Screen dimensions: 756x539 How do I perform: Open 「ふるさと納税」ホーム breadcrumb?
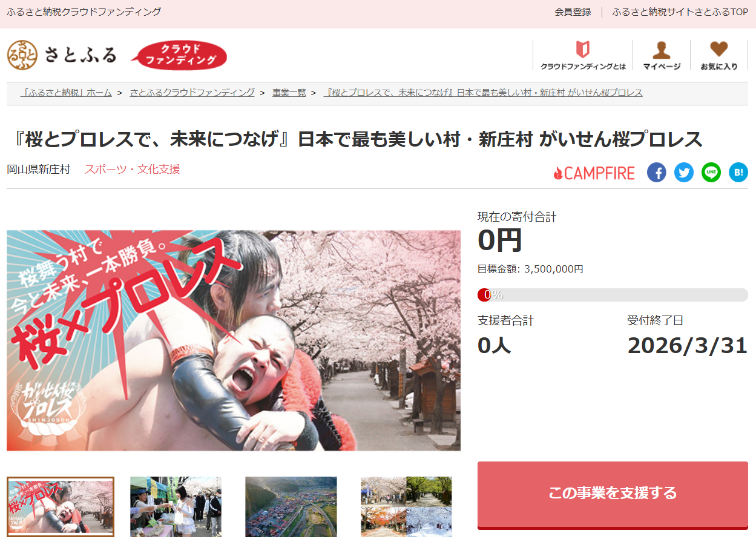66,93
